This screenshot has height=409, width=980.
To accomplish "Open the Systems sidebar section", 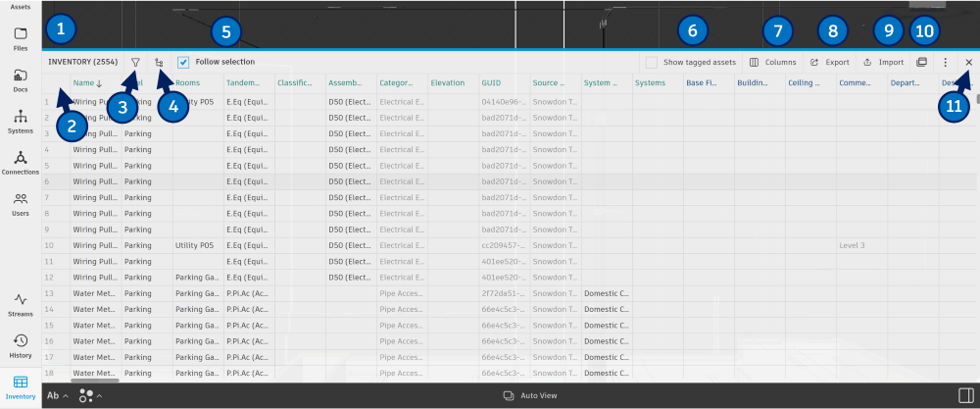I will click(20, 122).
